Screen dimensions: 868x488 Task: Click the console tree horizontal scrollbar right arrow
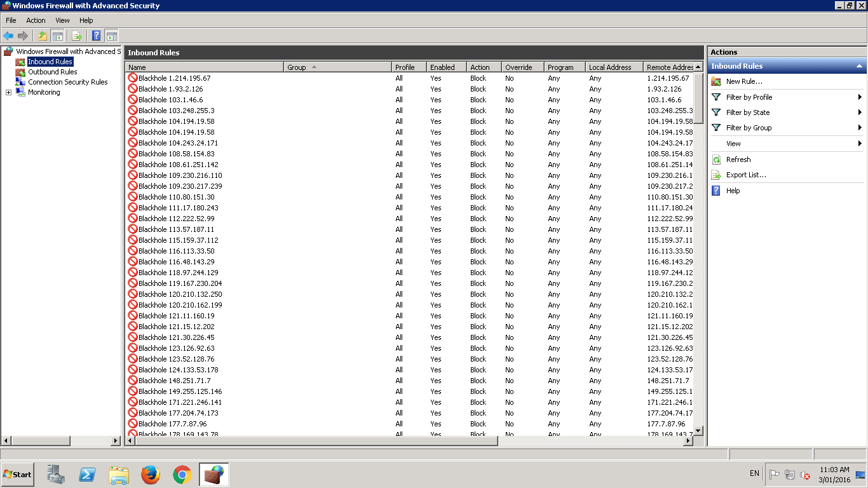pyautogui.click(x=116, y=440)
